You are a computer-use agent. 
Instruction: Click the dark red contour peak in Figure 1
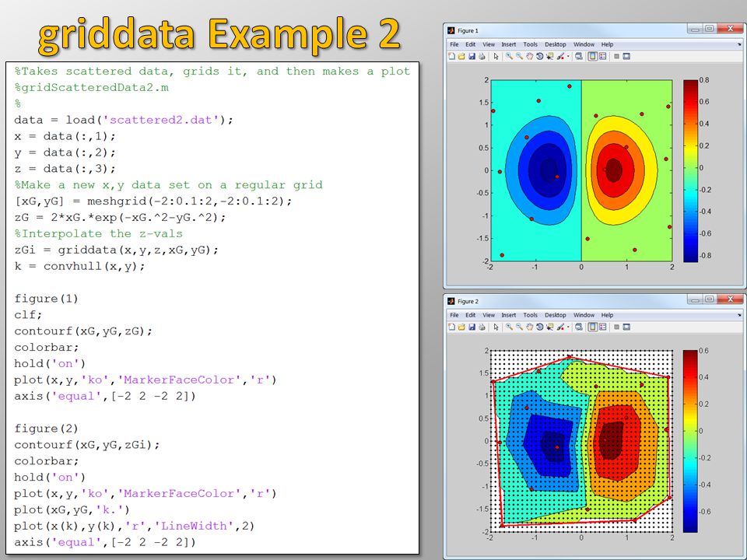tap(614, 169)
